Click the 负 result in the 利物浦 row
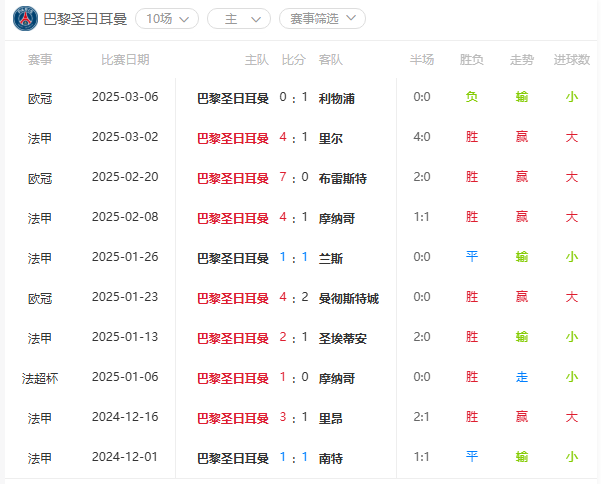This screenshot has width=601, height=484. (471, 97)
